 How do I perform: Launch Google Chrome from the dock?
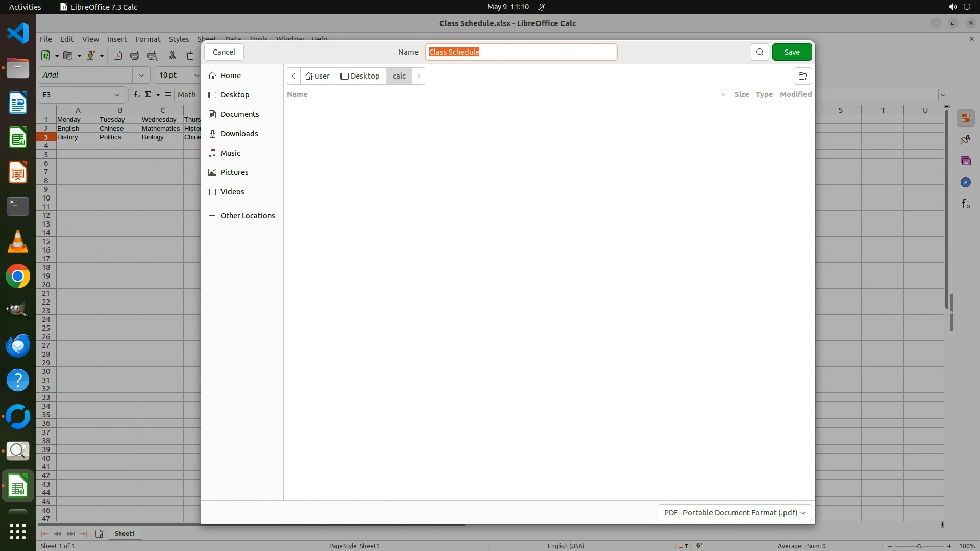[18, 277]
